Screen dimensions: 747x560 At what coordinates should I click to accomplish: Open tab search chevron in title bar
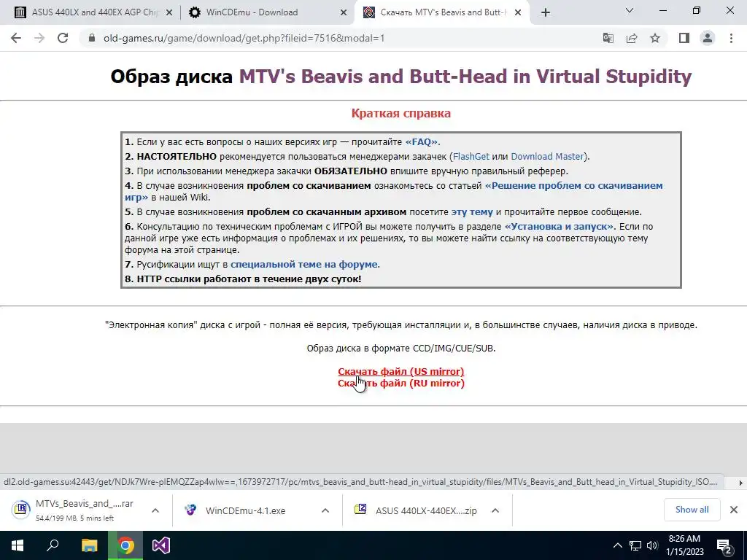tap(630, 10)
